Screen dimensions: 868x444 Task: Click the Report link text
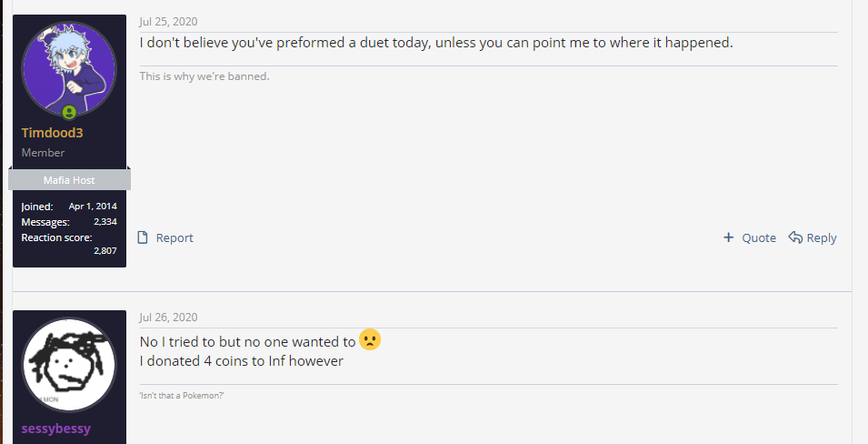[175, 237]
